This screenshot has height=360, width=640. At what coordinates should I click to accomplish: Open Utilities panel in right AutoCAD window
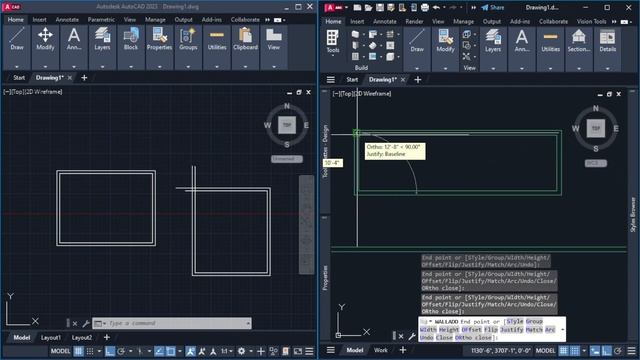550,41
